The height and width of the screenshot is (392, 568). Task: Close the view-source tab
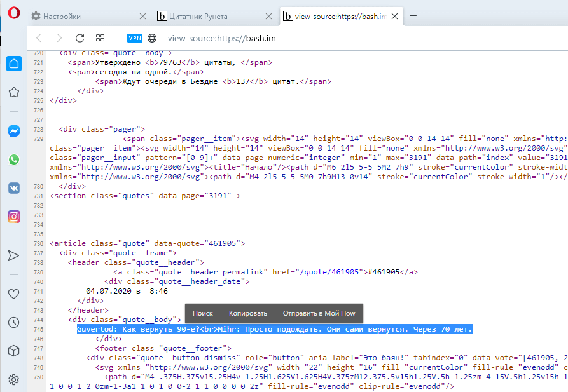395,16
